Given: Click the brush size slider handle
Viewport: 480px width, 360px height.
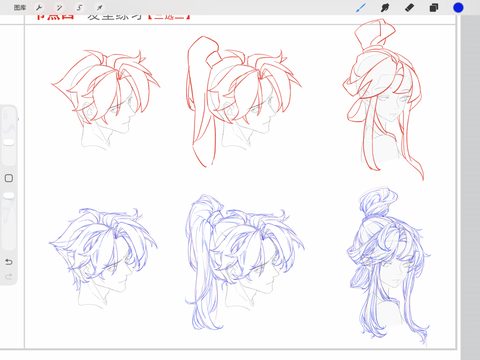Looking at the screenshot, I should click(9, 143).
